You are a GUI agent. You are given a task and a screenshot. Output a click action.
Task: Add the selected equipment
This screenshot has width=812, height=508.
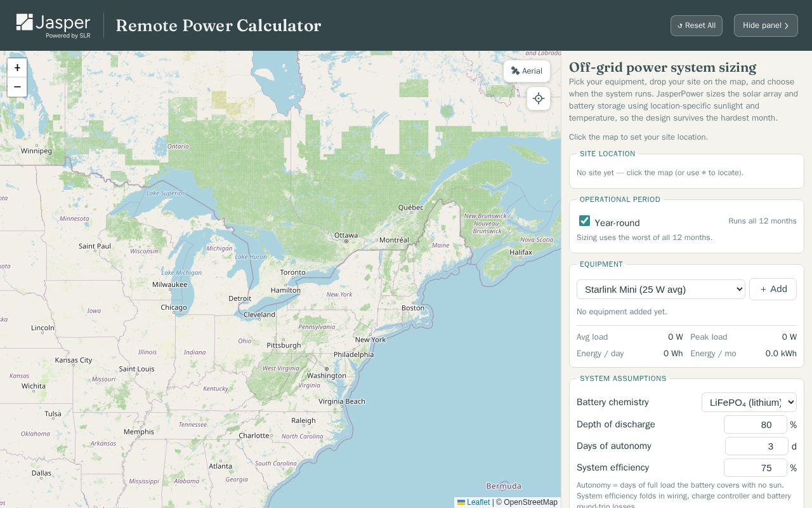click(773, 289)
